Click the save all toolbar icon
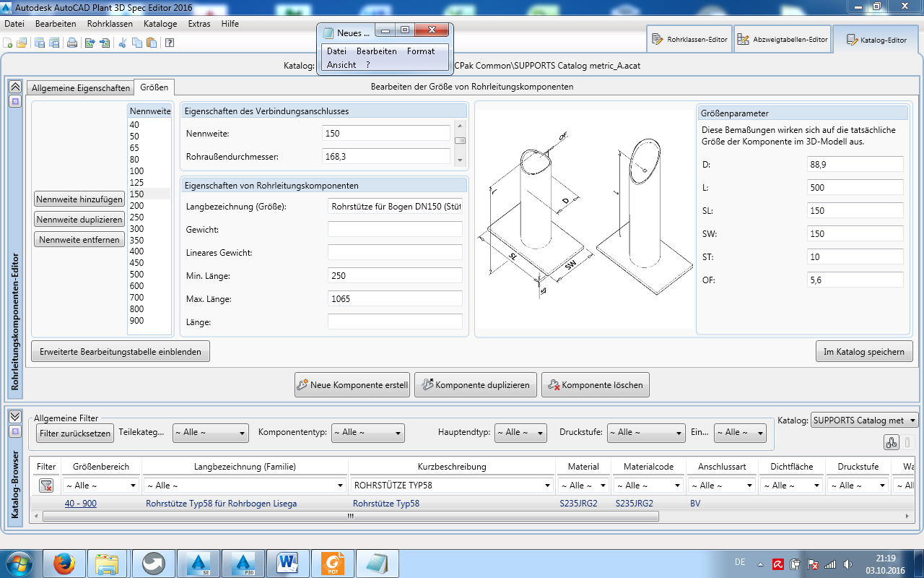The width and height of the screenshot is (924, 578). 54,43
